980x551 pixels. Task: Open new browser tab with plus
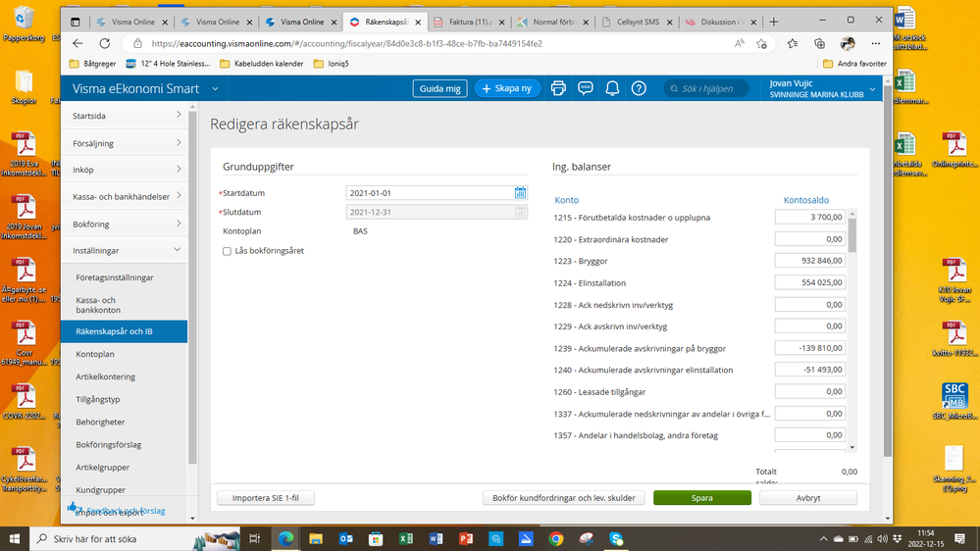[x=773, y=22]
